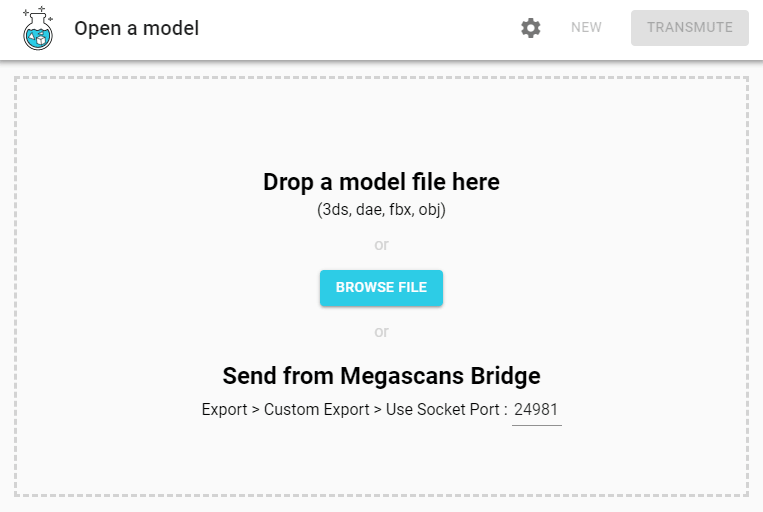Open settings with the gear icon
The height and width of the screenshot is (512, 763).
tap(531, 28)
